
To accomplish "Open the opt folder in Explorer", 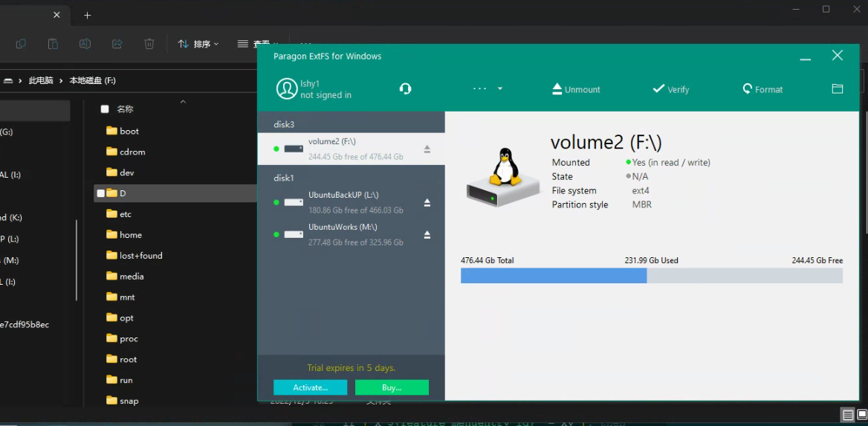I will (120, 318).
